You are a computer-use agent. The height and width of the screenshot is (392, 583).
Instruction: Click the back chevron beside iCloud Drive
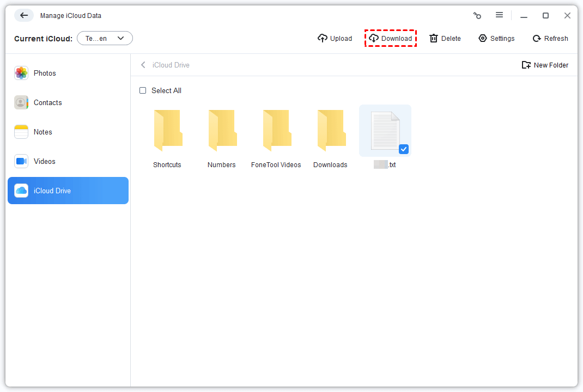(143, 65)
